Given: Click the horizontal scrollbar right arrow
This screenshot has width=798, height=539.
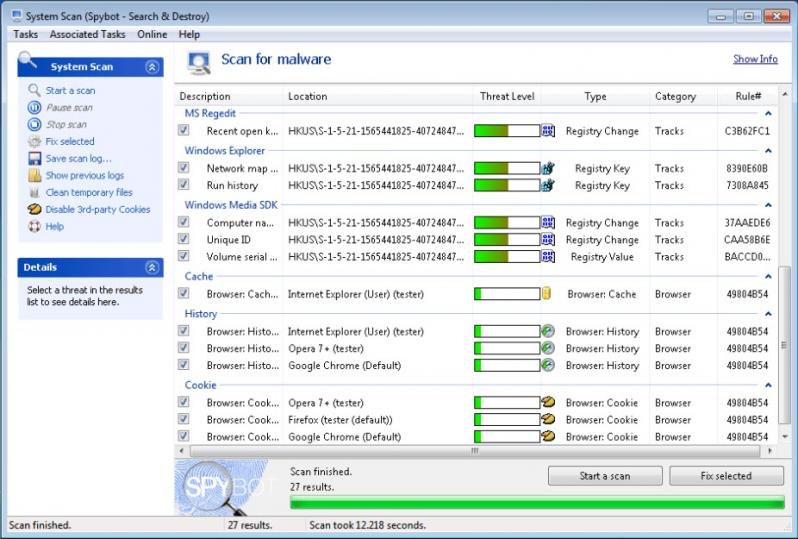Looking at the screenshot, I should pyautogui.click(x=770, y=450).
